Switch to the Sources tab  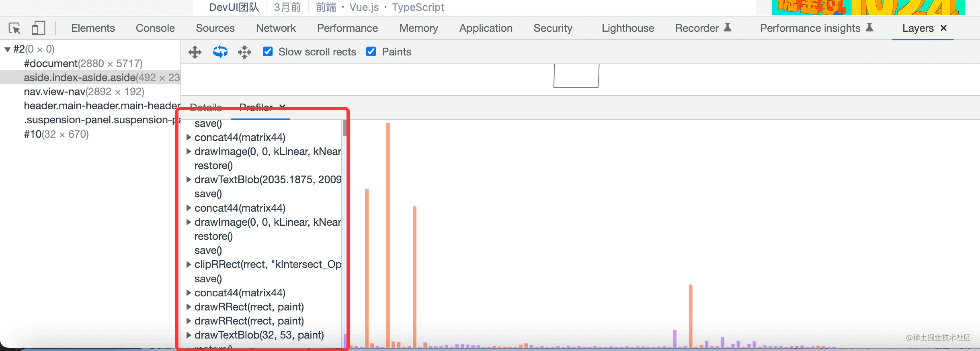point(215,28)
